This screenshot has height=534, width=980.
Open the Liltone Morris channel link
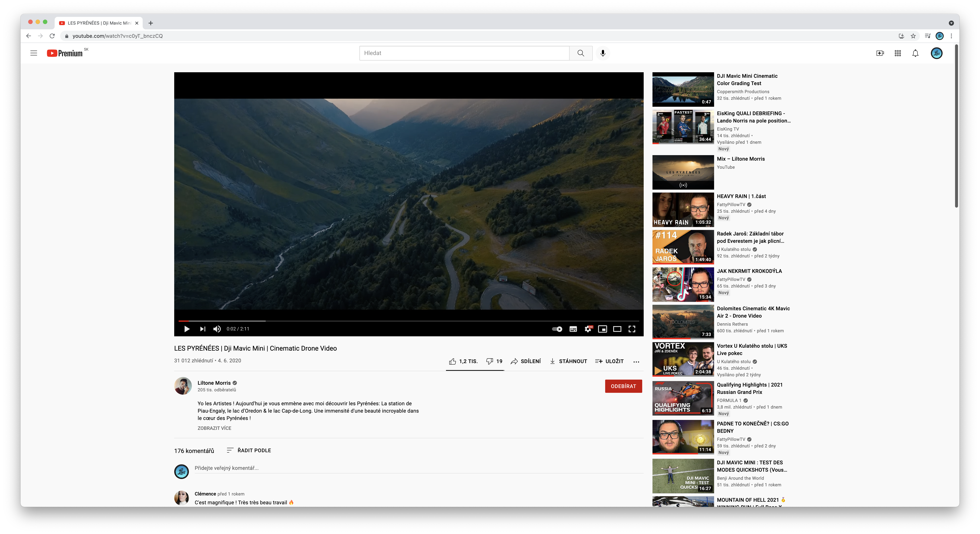pyautogui.click(x=214, y=383)
